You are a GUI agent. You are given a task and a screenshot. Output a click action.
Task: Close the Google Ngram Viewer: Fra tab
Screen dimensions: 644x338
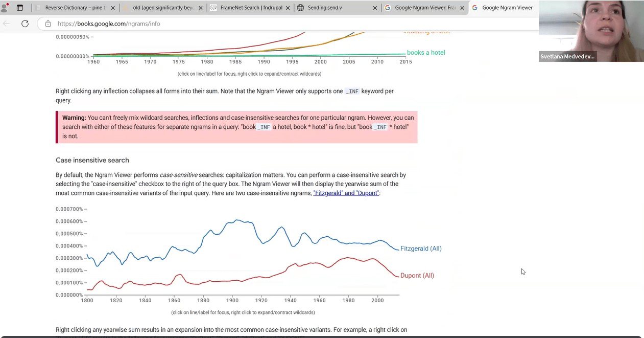coord(462,8)
